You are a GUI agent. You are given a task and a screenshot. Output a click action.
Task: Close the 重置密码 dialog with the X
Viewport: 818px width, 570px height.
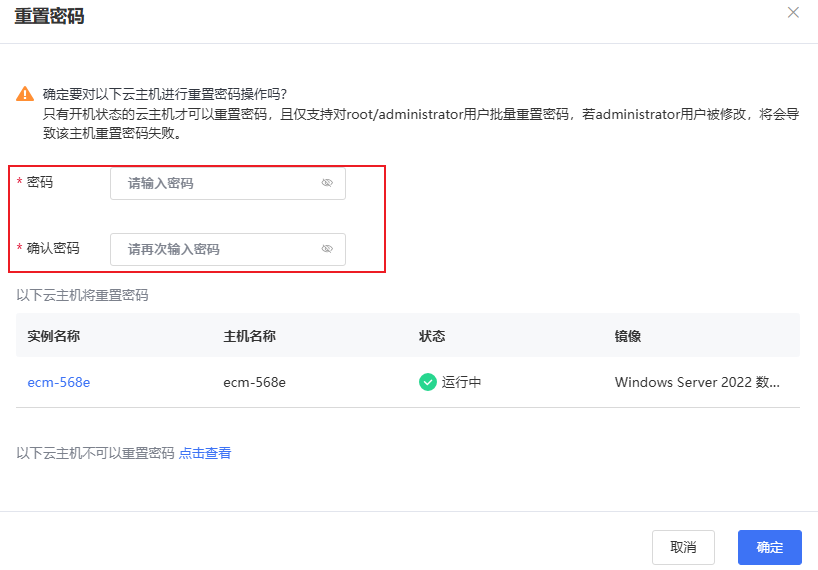tap(793, 13)
